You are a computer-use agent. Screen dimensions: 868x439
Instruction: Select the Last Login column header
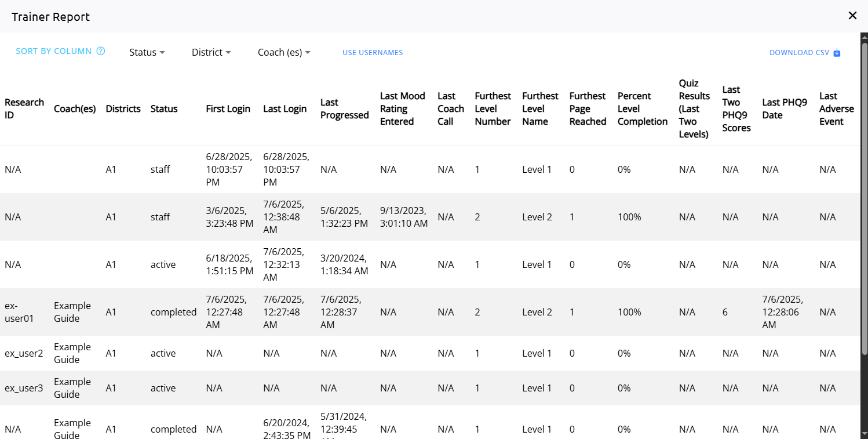click(285, 109)
